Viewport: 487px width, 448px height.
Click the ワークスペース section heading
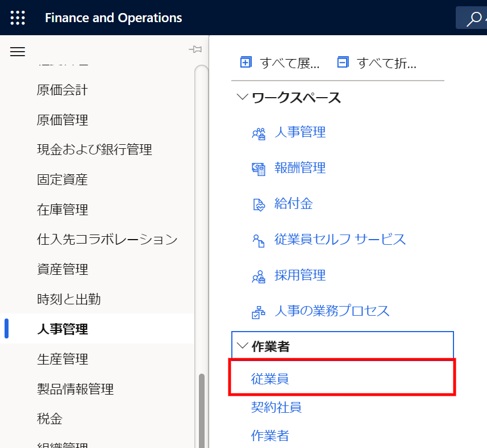pos(296,98)
